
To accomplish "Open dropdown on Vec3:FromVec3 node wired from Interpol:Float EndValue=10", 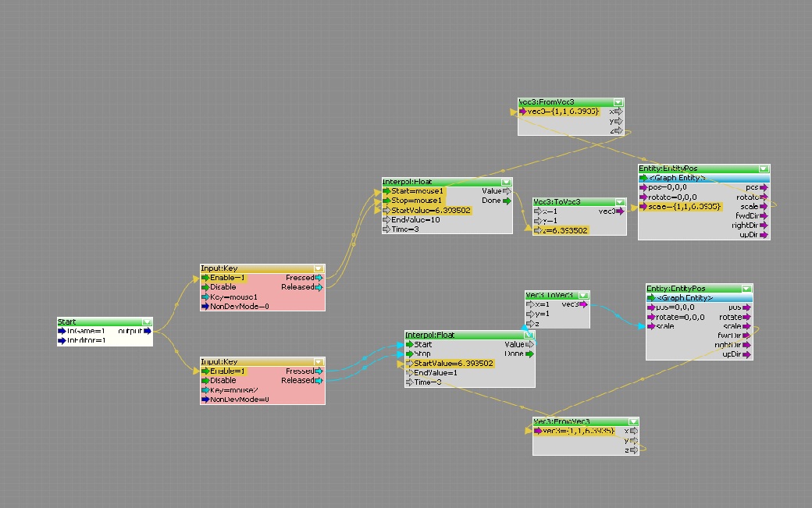I will point(618,102).
